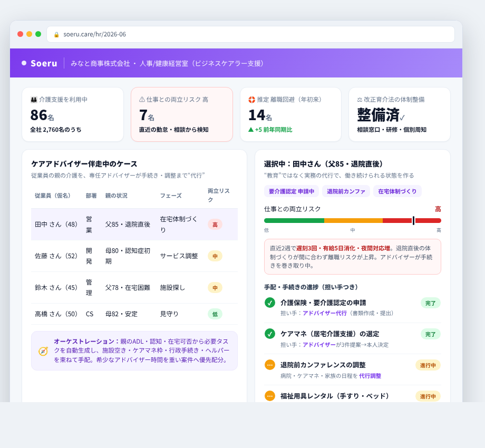
Task: Click the 完了 badge for 介護保険・要介護認定の申請
Action: (x=430, y=303)
